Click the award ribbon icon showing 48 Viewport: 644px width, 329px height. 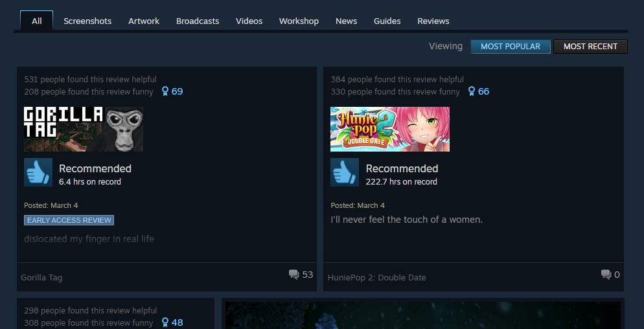[165, 323]
